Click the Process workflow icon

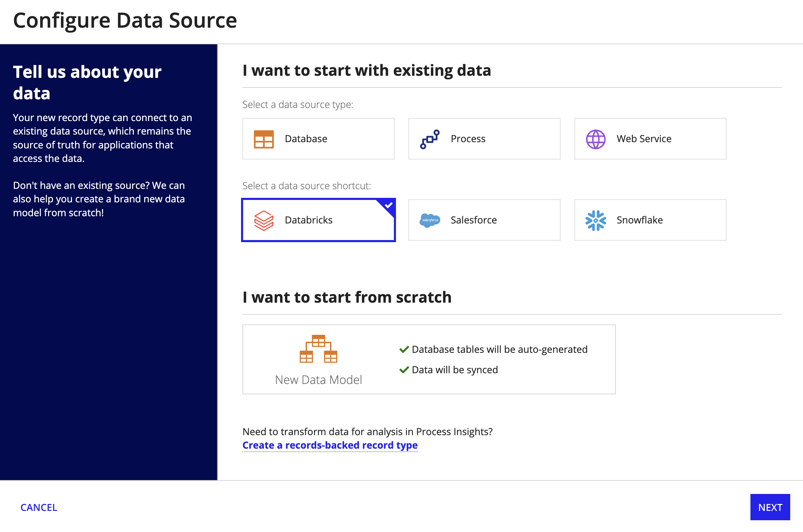coord(430,139)
